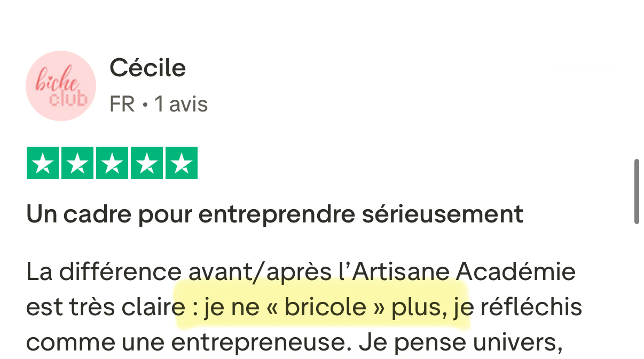This screenshot has width=644, height=359.
Task: Click the second green rating star
Action: [x=77, y=163]
